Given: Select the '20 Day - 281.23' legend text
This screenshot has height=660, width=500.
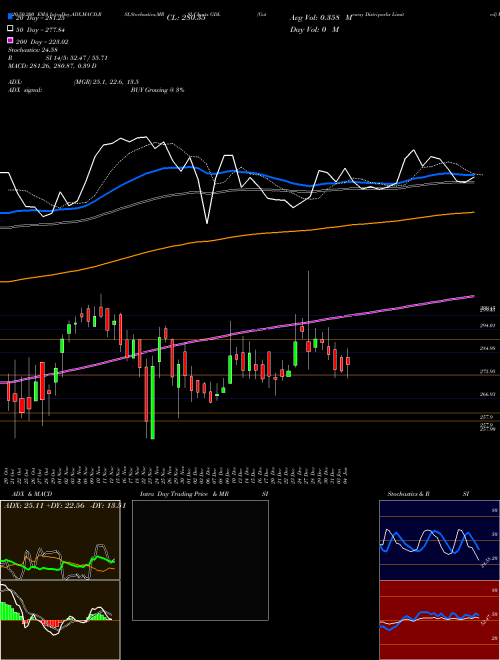Looking at the screenshot, I should (x=40, y=18).
